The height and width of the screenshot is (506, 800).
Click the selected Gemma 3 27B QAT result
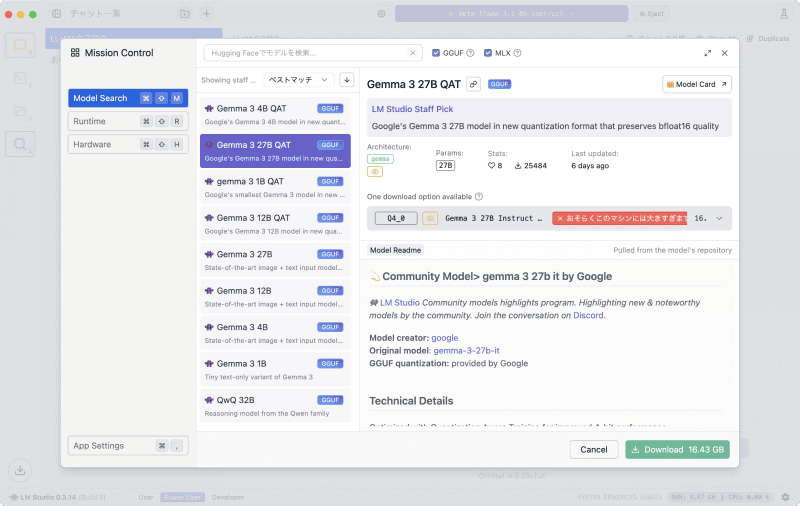(x=275, y=151)
